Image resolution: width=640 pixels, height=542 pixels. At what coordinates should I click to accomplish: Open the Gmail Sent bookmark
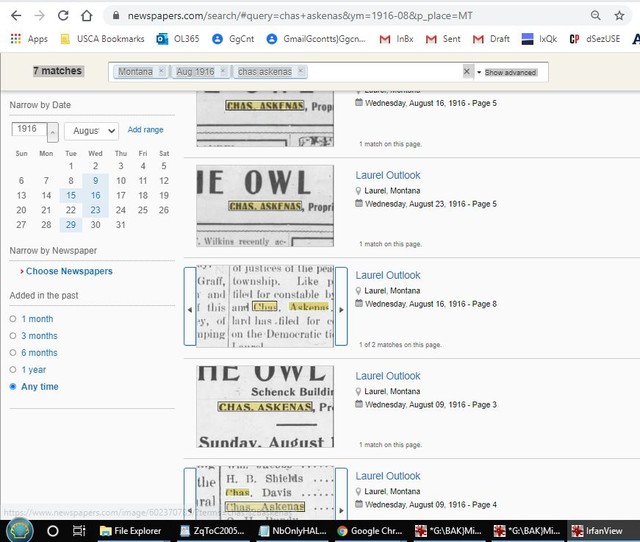(443, 39)
